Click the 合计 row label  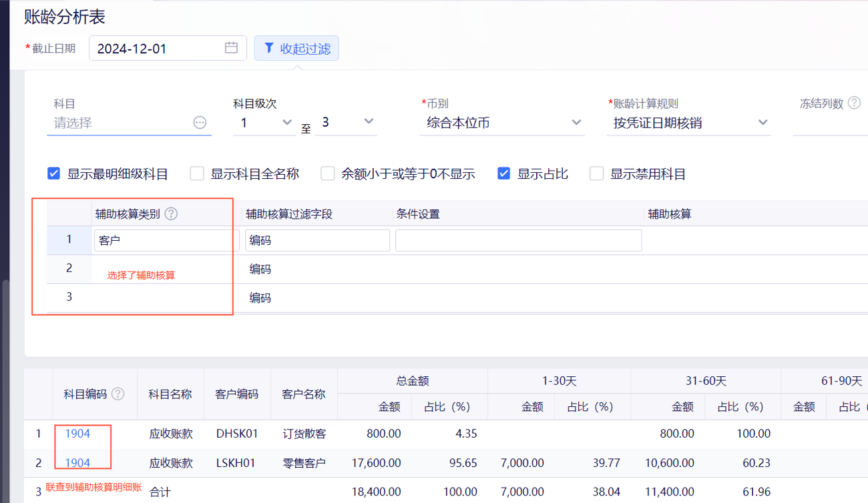(160, 492)
